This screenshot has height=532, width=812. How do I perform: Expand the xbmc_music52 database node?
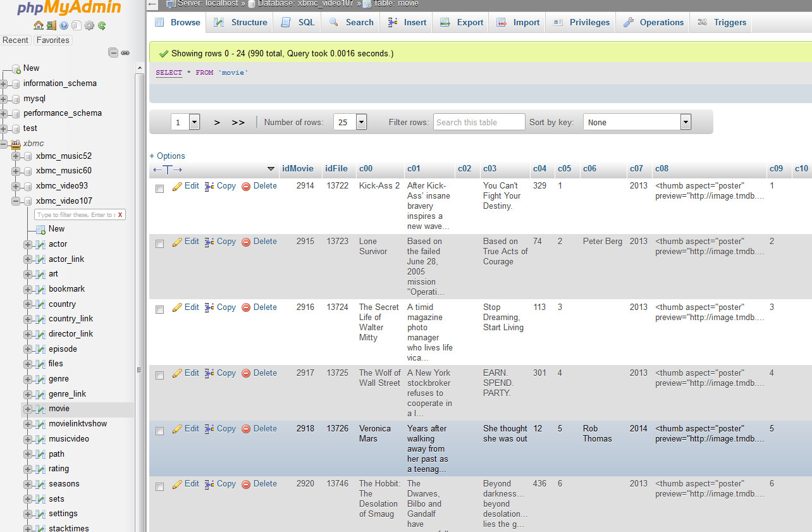(16, 156)
